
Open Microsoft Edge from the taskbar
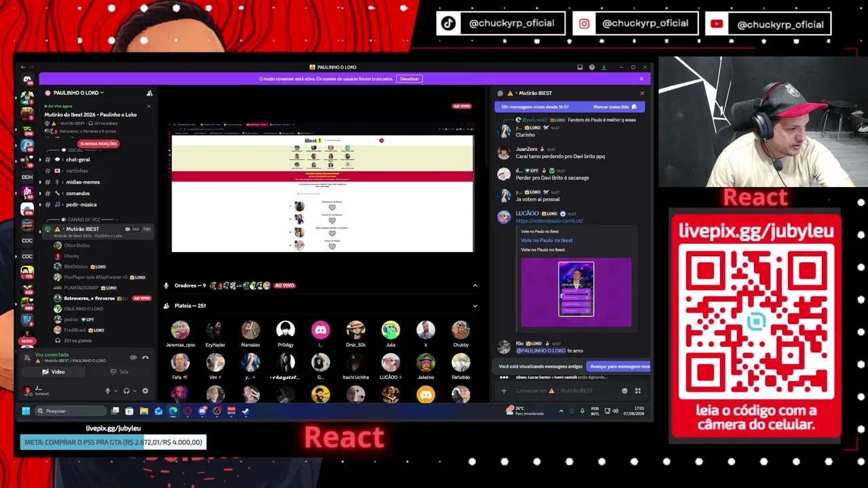(x=173, y=411)
